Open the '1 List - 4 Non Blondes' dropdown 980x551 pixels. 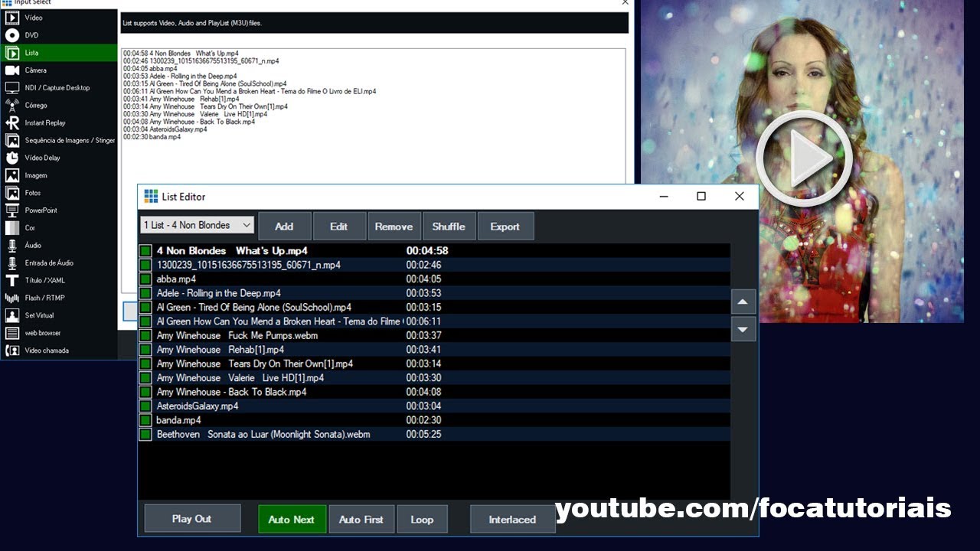click(198, 225)
